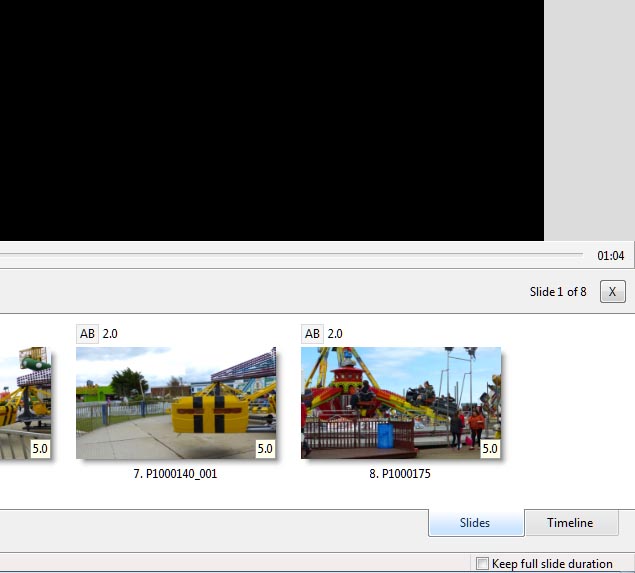Select slide thumbnail 8. P1000175
This screenshot has width=635, height=573.
click(401, 403)
